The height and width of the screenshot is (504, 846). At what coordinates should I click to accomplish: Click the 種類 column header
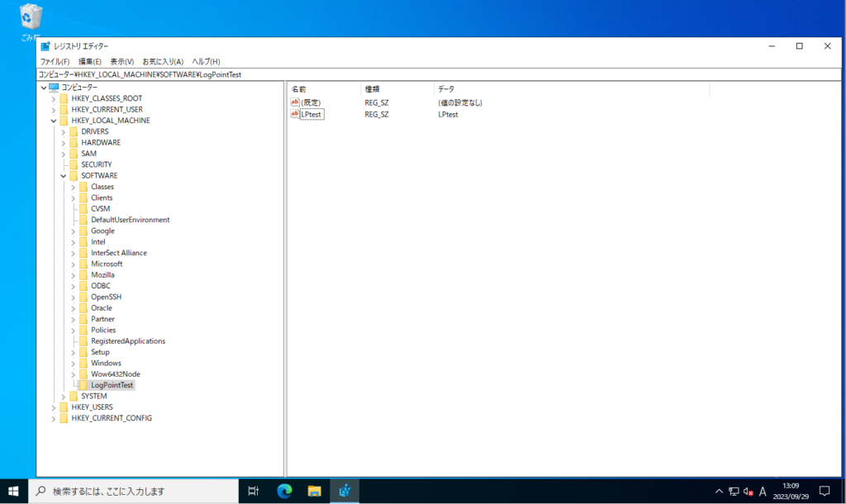(x=397, y=89)
